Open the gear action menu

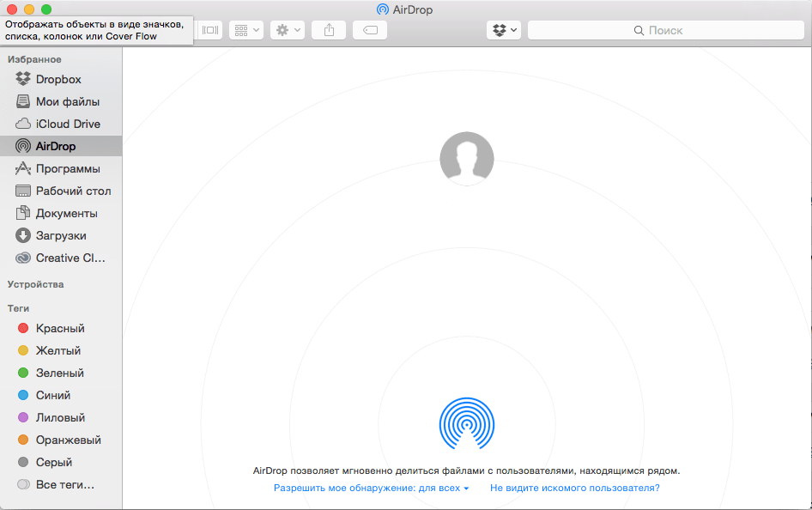pos(288,30)
